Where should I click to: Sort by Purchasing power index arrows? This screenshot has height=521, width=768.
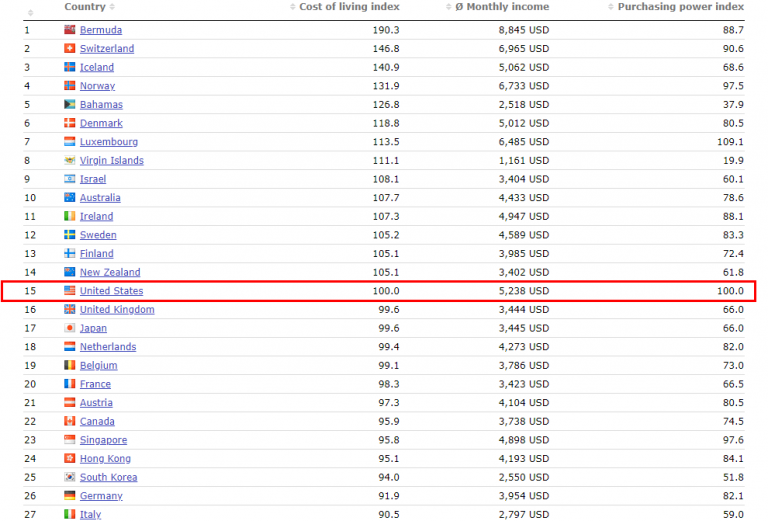tap(611, 7)
